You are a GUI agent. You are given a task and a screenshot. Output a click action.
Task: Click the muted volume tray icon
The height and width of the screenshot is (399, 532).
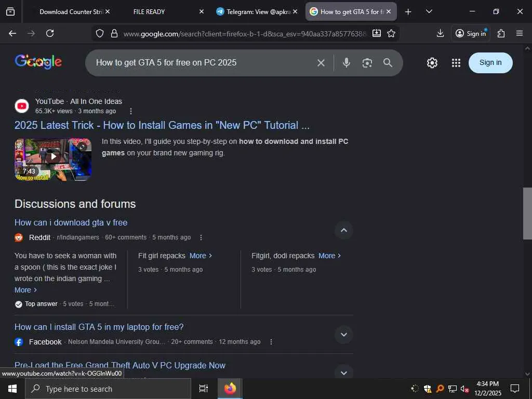(x=464, y=389)
